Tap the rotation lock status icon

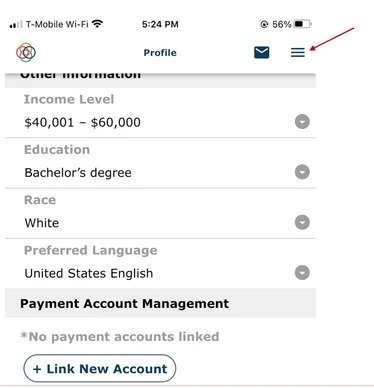pos(264,24)
